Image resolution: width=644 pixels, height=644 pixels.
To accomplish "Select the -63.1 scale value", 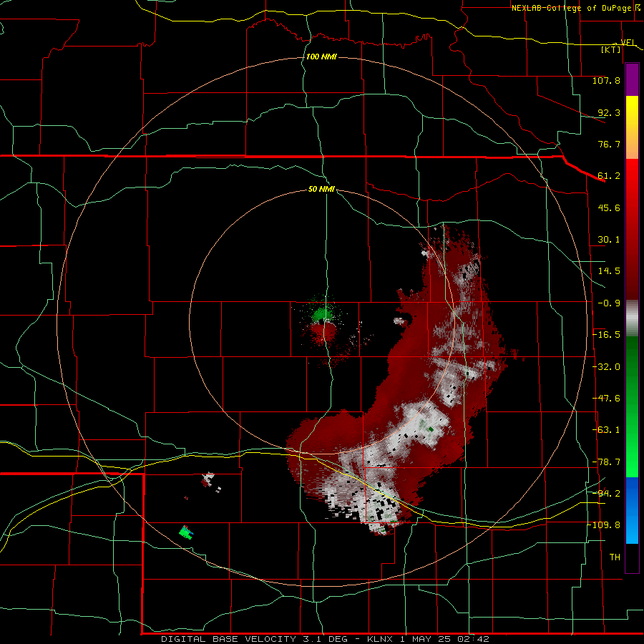I will 607,430.
